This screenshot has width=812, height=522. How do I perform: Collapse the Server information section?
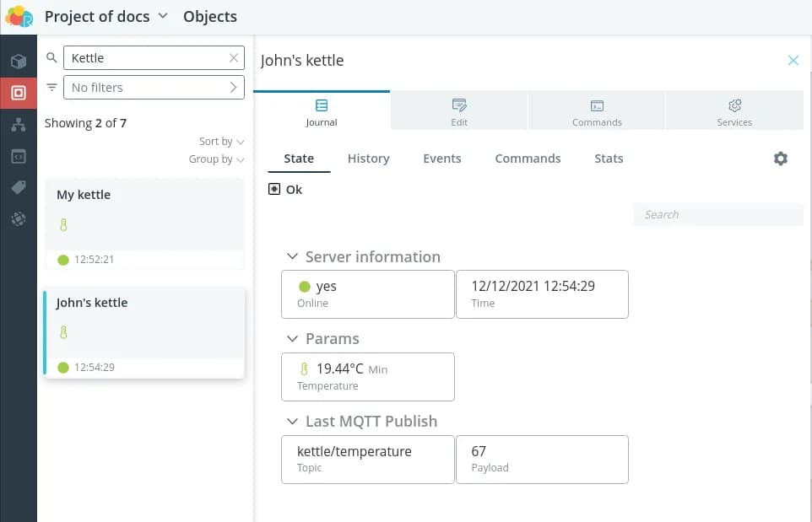click(x=292, y=257)
